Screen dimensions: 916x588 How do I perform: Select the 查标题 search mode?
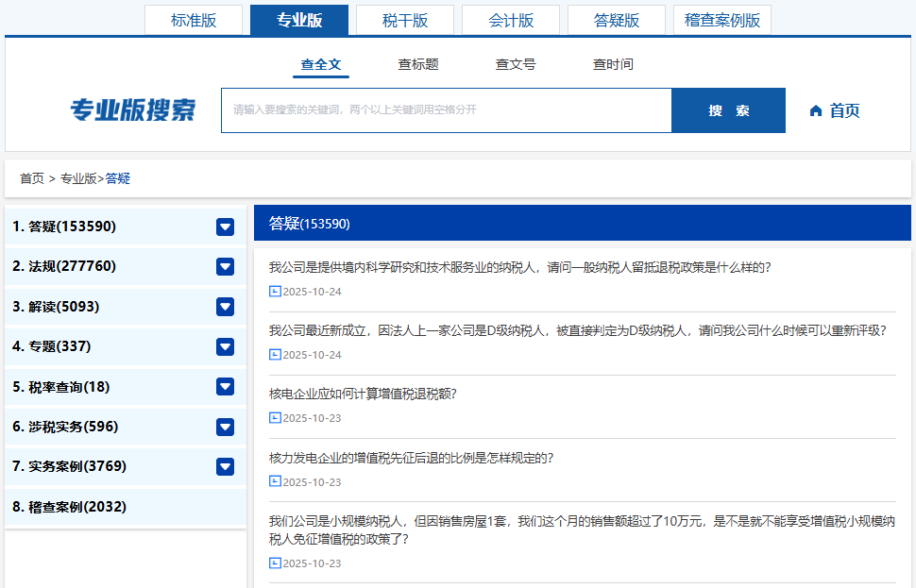(x=418, y=64)
